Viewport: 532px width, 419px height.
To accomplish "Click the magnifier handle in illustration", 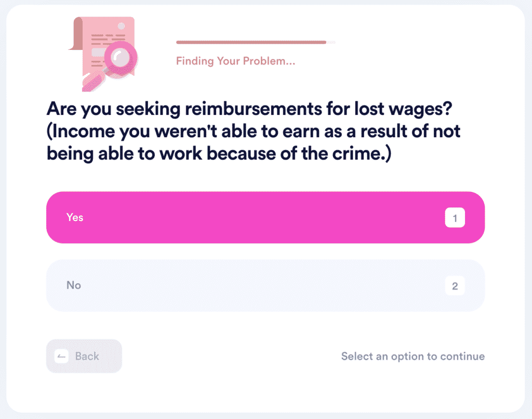I will click(x=94, y=82).
